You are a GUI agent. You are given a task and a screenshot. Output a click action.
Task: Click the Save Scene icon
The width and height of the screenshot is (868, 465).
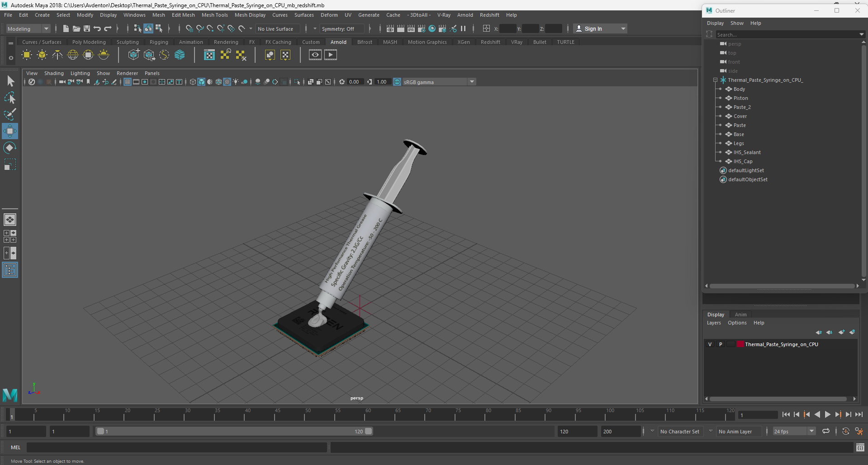pyautogui.click(x=87, y=28)
